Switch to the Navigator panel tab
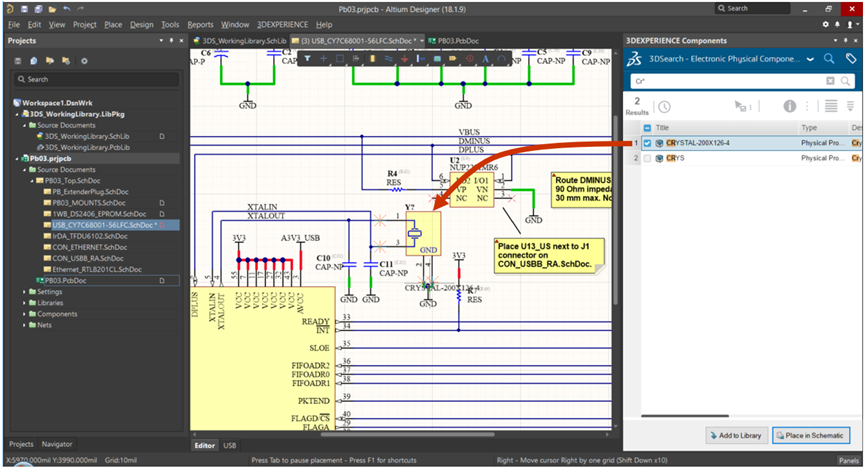865x468 pixels. click(x=57, y=444)
